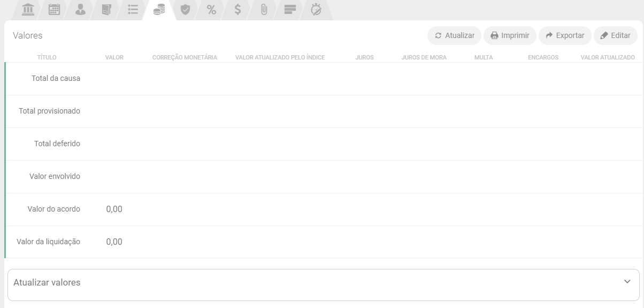Click the Atualizar button
The width and height of the screenshot is (644, 308).
(454, 35)
